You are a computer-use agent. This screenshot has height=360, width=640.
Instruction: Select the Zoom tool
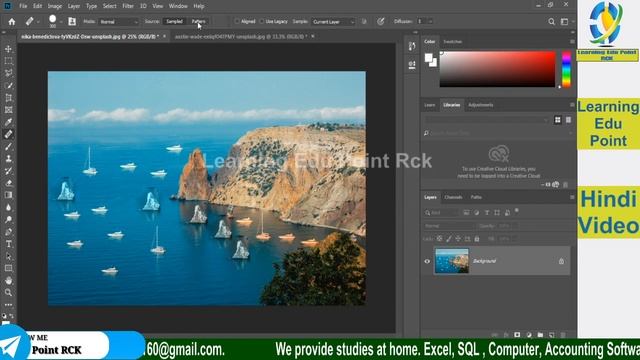pyautogui.click(x=8, y=293)
